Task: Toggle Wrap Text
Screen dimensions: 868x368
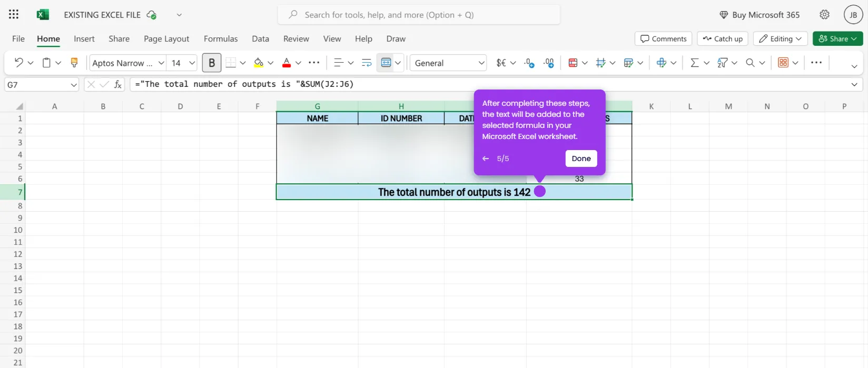Action: coord(367,63)
